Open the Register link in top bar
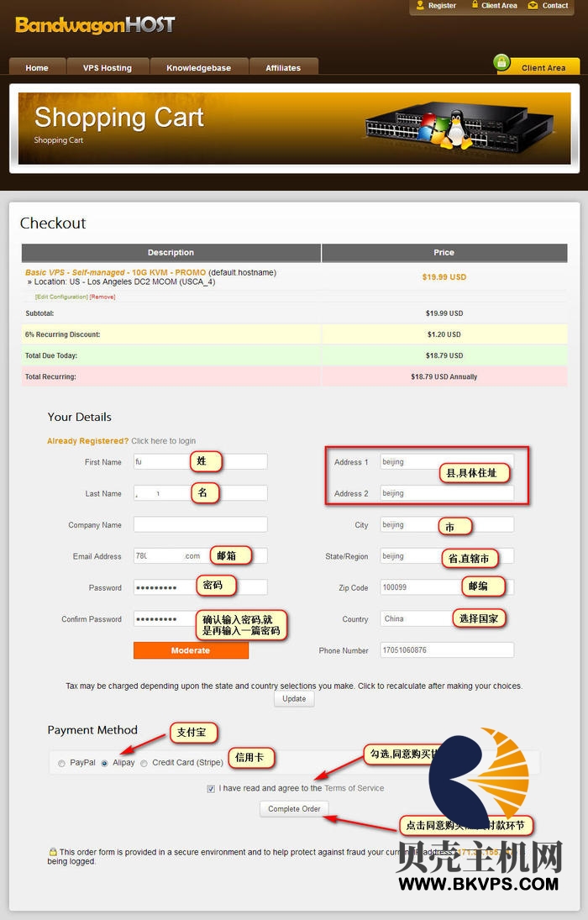 [442, 5]
